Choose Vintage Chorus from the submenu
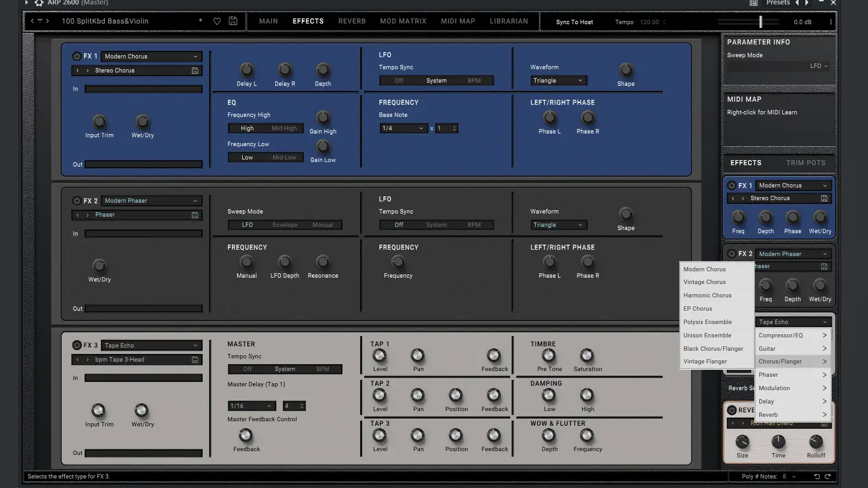The width and height of the screenshot is (868, 488). point(705,282)
